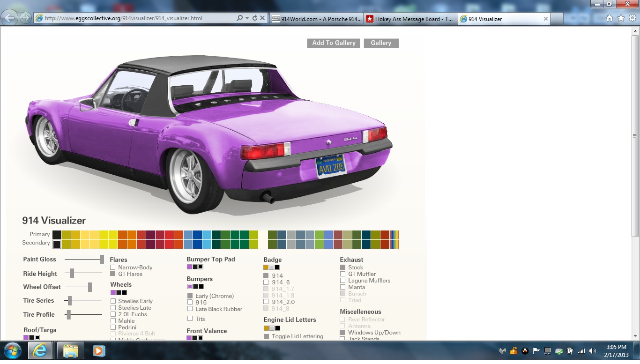Launch Windows Media Player from taskbar
The height and width of the screenshot is (364, 640).
click(98, 350)
